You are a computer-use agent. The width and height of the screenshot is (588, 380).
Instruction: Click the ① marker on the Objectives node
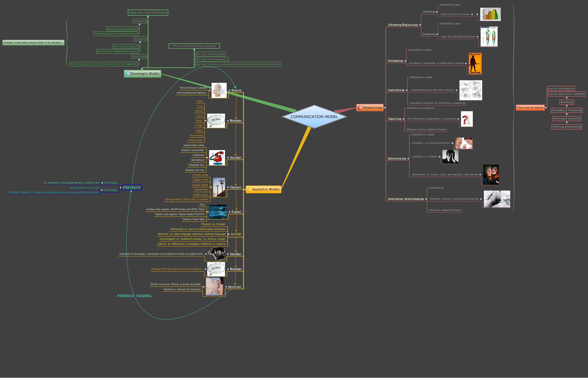(360, 107)
